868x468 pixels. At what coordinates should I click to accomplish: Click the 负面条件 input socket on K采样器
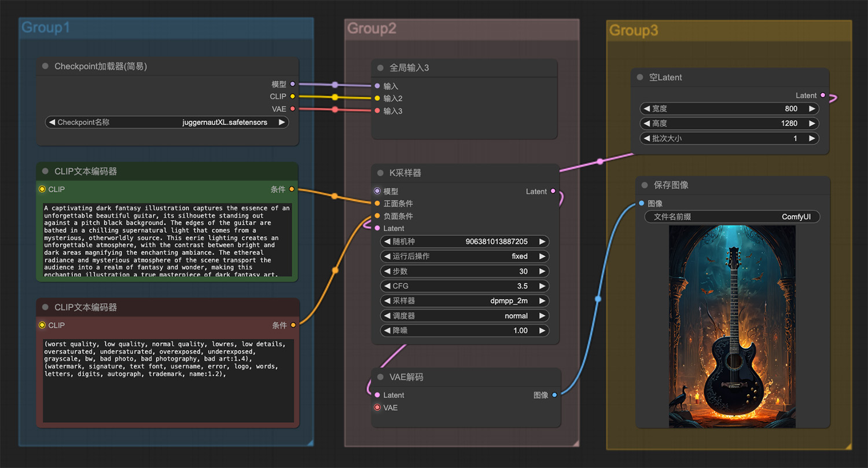[377, 216]
